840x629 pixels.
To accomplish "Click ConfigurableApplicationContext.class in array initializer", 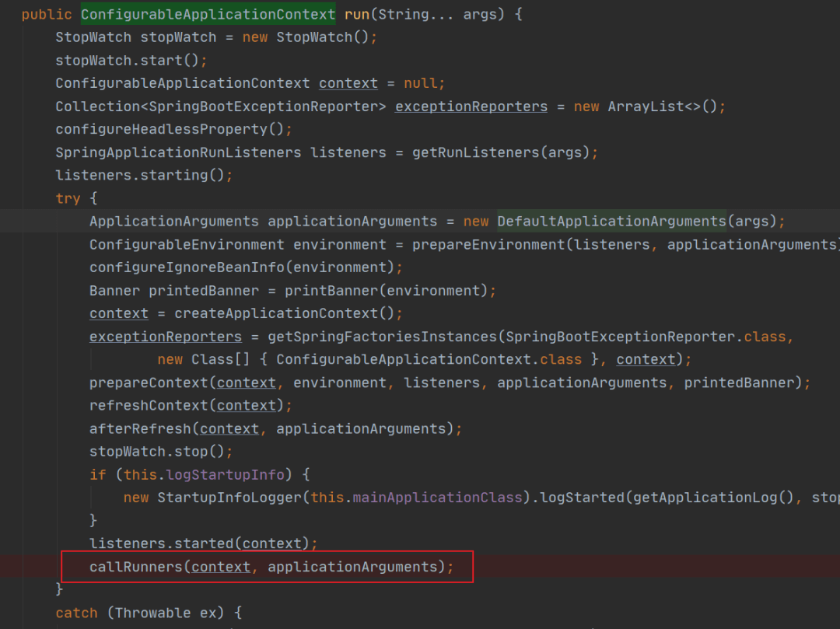I will pos(429,359).
